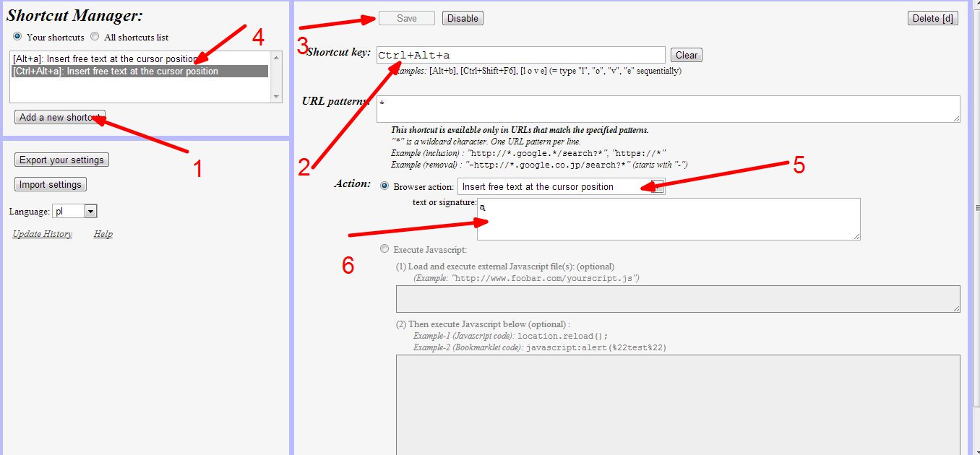Viewport: 980px width, 455px height.
Task: Click into the Shortcut key input field
Action: point(520,55)
